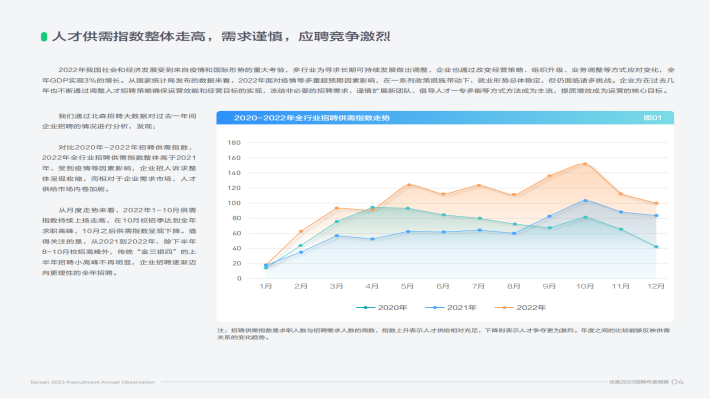
Task: Select the 2021年 peak data point at 10月
Action: tap(585, 201)
